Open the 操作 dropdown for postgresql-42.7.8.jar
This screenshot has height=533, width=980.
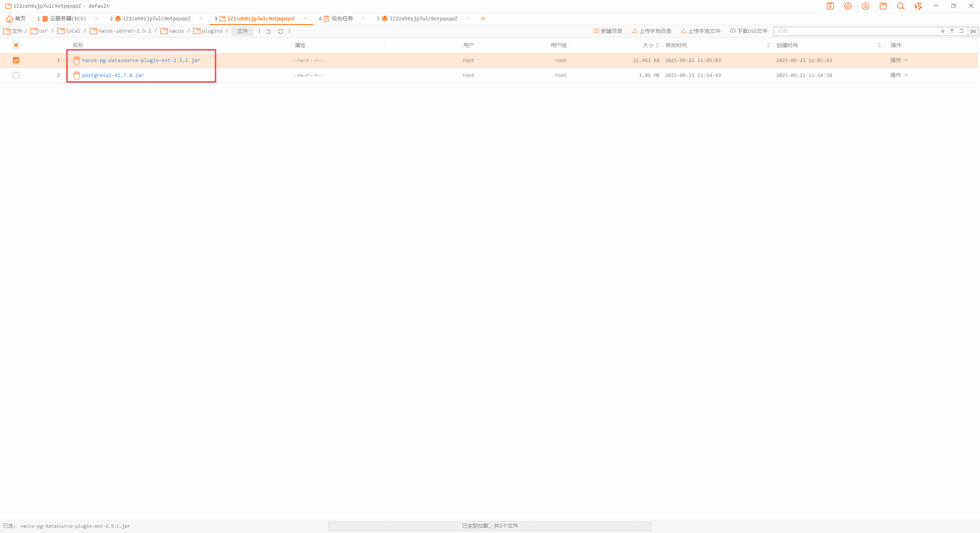[898, 75]
